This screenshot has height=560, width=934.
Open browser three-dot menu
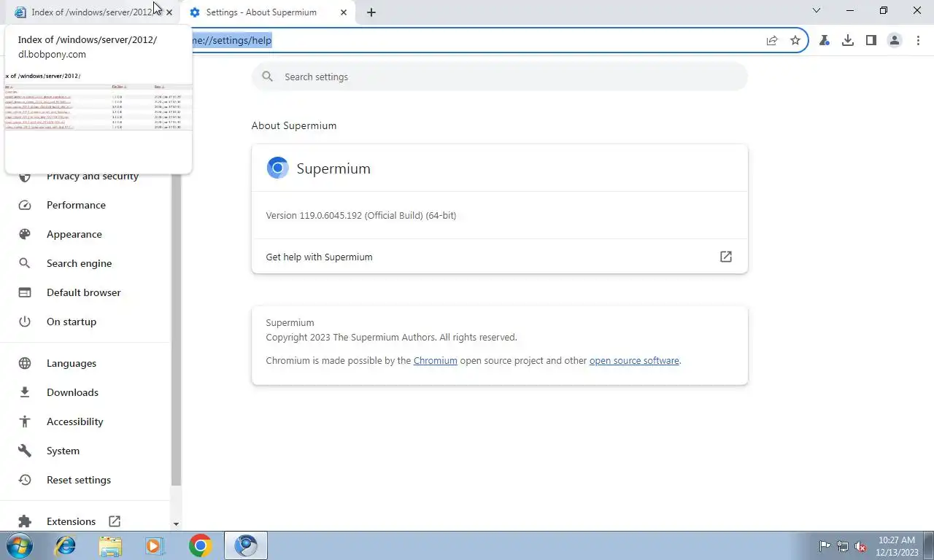[918, 40]
